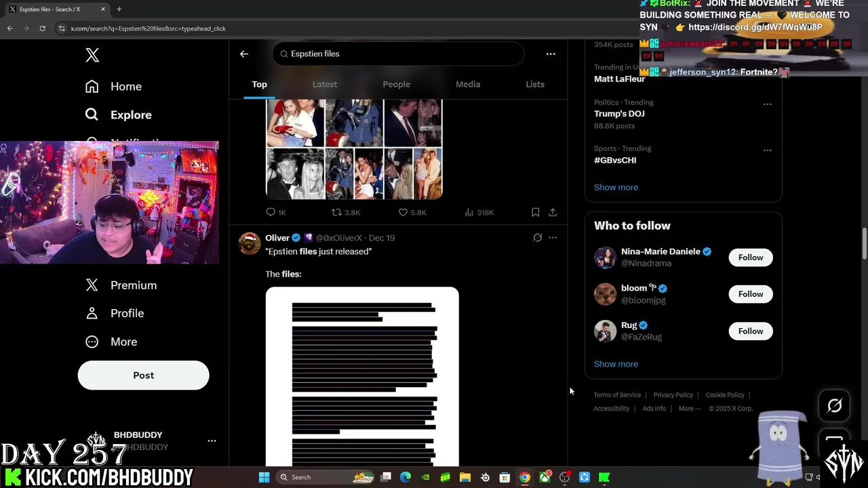Viewport: 868px width, 488px height.
Task: Click Grok icon on Oliver's post
Action: pos(538,238)
